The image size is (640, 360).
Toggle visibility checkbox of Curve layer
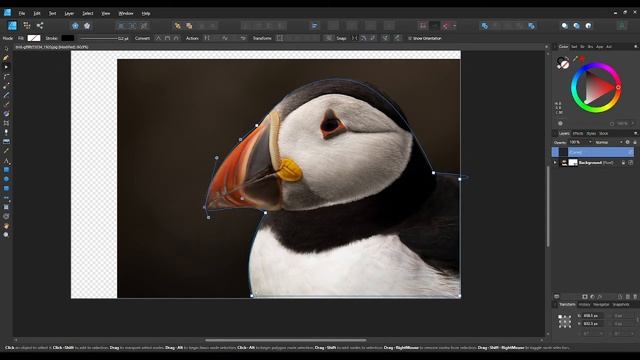[x=631, y=152]
